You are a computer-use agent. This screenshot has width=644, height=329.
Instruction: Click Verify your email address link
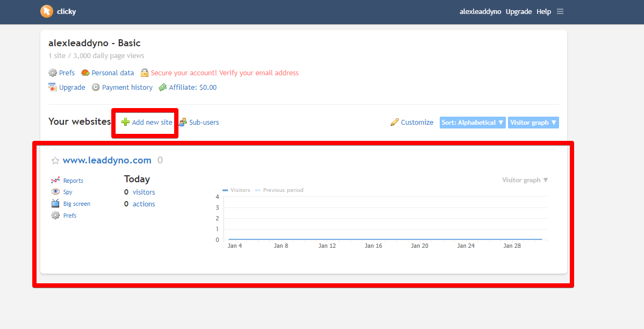point(225,73)
